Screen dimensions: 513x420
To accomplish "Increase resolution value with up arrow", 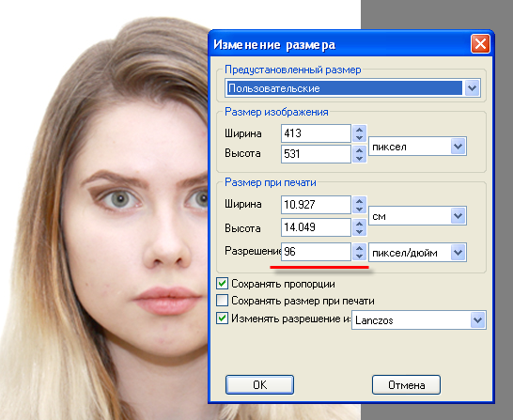I will (x=359, y=248).
